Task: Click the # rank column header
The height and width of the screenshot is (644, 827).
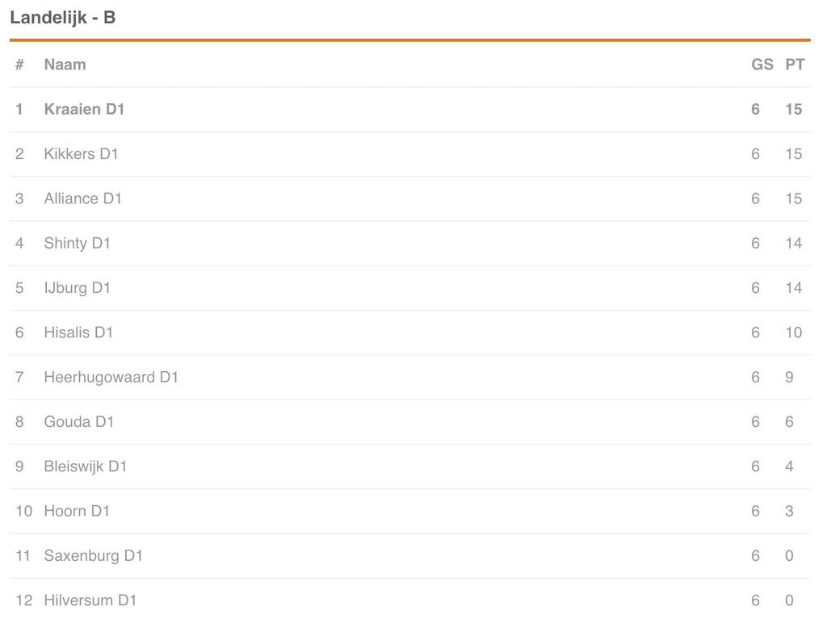Action: pyautogui.click(x=19, y=65)
